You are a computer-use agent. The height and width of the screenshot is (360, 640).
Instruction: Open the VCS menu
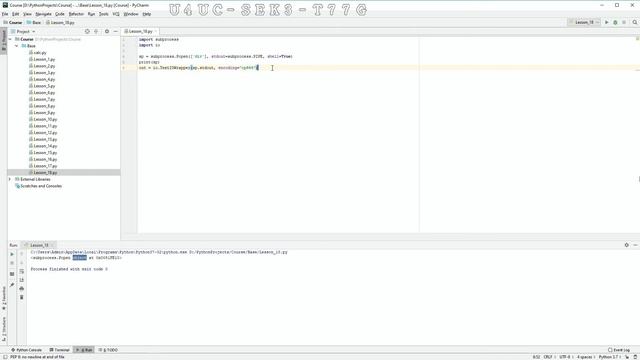116,14
